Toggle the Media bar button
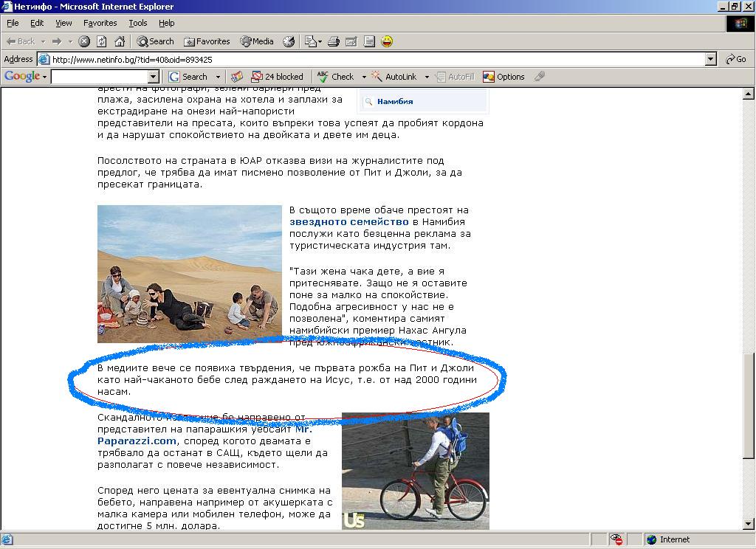 (257, 41)
